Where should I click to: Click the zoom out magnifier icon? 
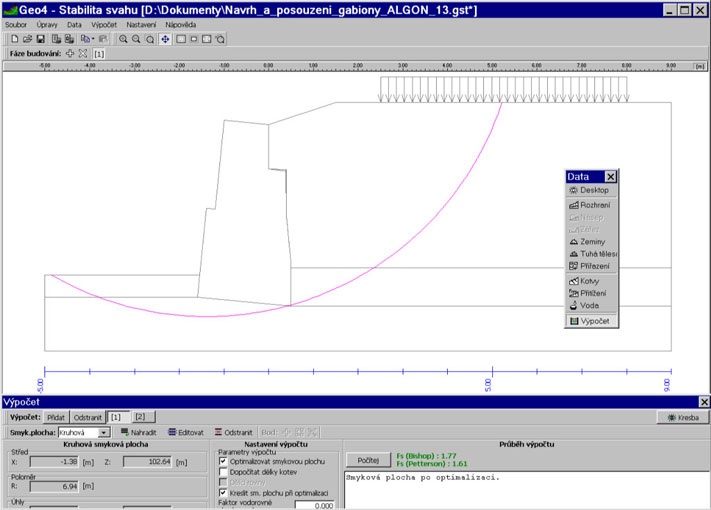coord(136,39)
